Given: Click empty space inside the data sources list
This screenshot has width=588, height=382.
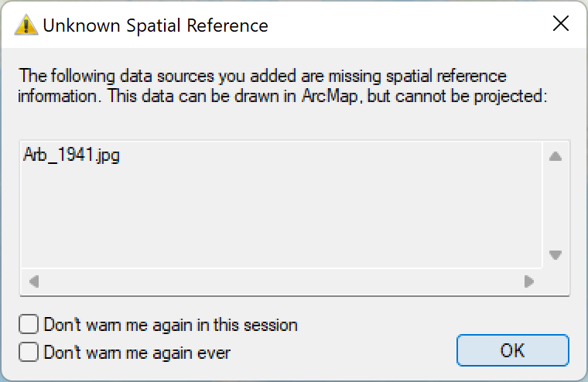Looking at the screenshot, I should click(279, 217).
